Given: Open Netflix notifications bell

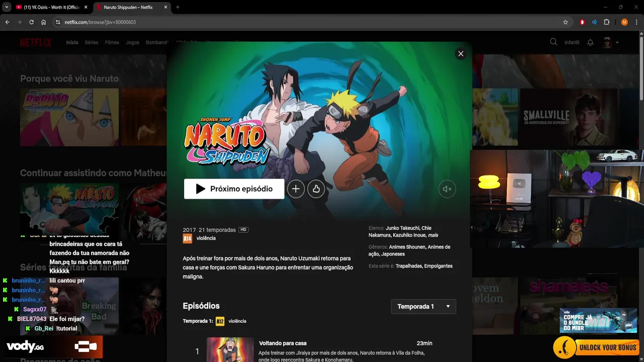Looking at the screenshot, I should pyautogui.click(x=590, y=43).
